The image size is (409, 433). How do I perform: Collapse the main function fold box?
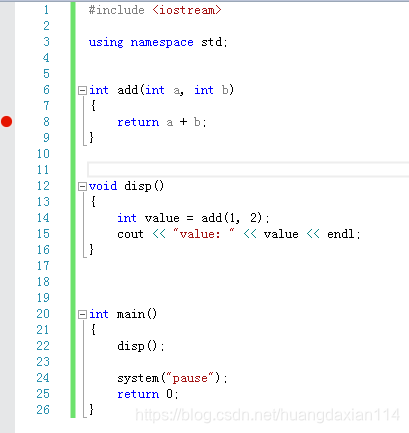[82, 314]
